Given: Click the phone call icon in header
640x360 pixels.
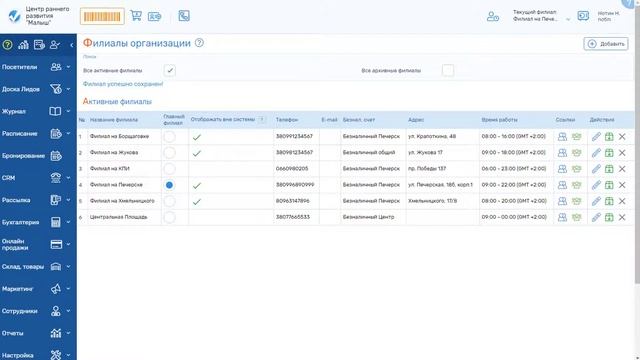Looking at the screenshot, I should click(x=184, y=16).
